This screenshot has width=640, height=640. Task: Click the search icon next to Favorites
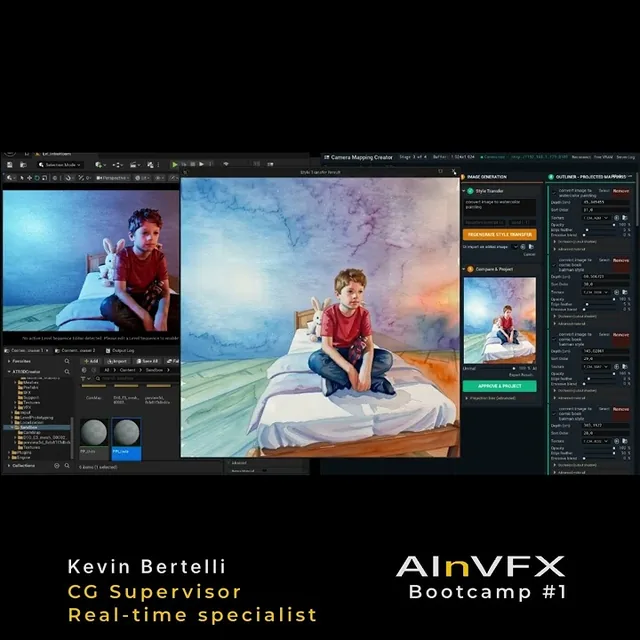coord(67,361)
